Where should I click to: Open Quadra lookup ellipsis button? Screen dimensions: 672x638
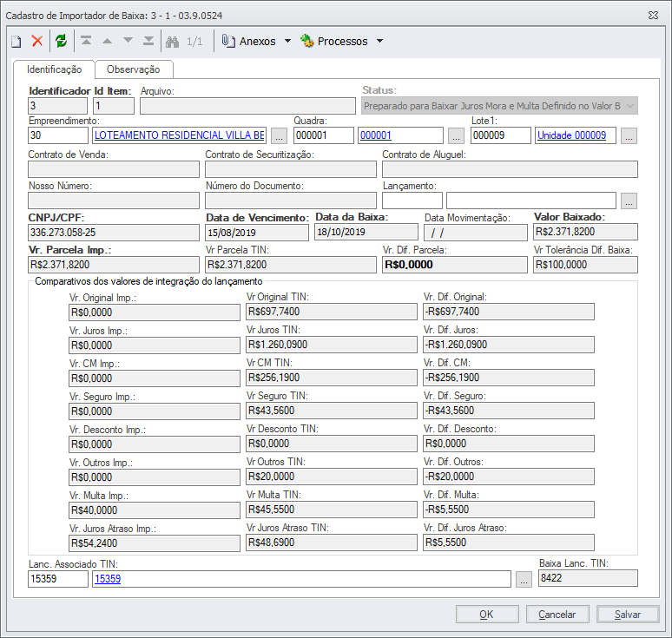456,135
